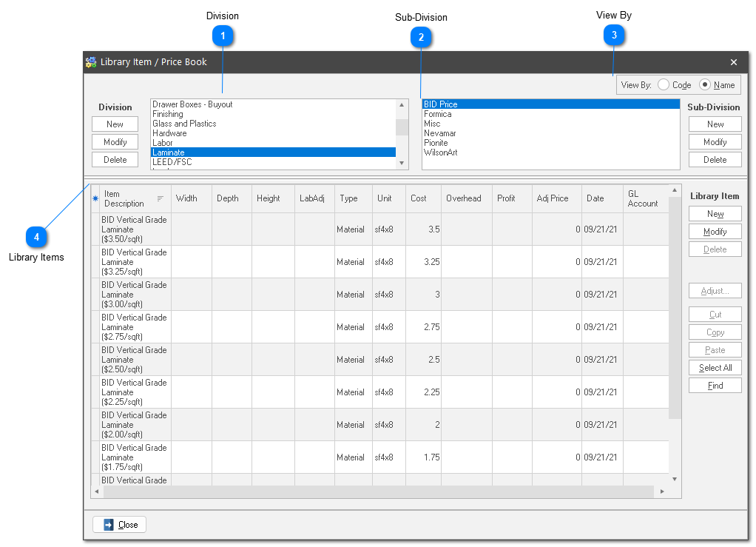This screenshot has width=756, height=547.
Task: Select Hardware in the Division list
Action: (169, 133)
